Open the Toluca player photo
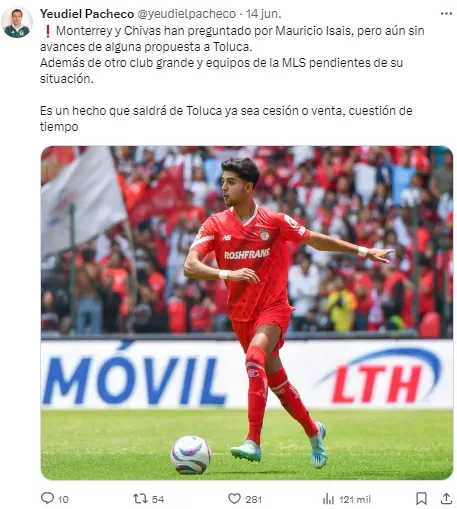This screenshot has height=509, width=457. click(247, 313)
